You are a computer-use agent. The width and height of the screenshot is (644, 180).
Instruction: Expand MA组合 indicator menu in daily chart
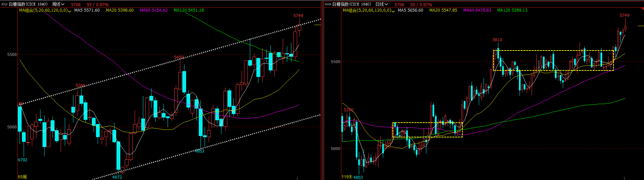coord(393,11)
